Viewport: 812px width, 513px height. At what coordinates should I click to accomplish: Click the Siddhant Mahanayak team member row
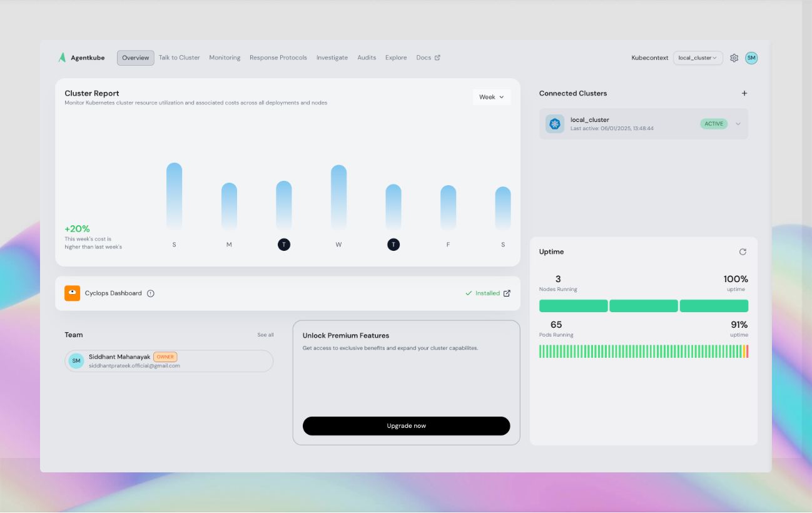coord(169,361)
